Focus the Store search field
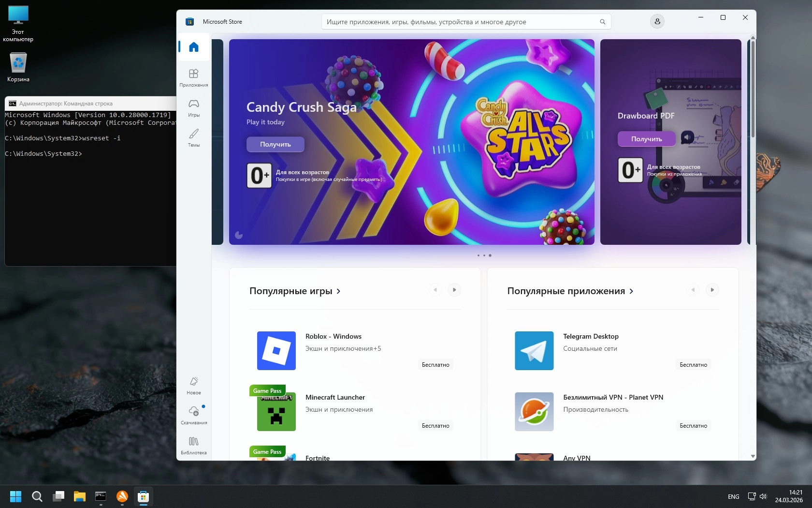 (466, 22)
